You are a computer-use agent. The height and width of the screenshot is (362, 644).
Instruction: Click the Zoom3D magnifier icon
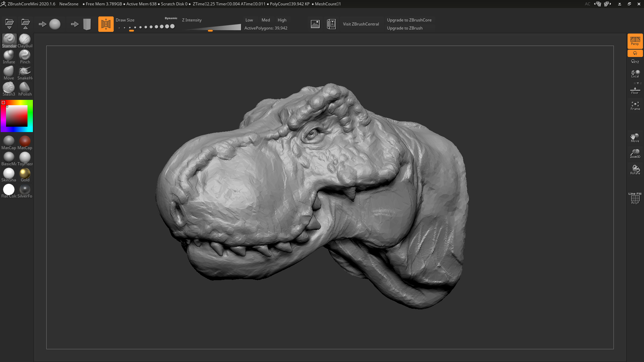click(x=635, y=154)
